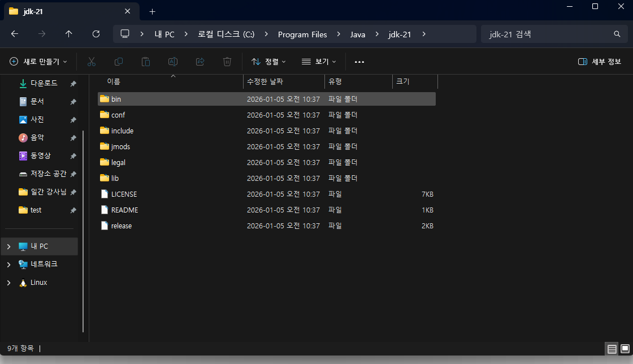Viewport: 633px width, 364px height.
Task: Select the README file
Action: coord(266,210)
